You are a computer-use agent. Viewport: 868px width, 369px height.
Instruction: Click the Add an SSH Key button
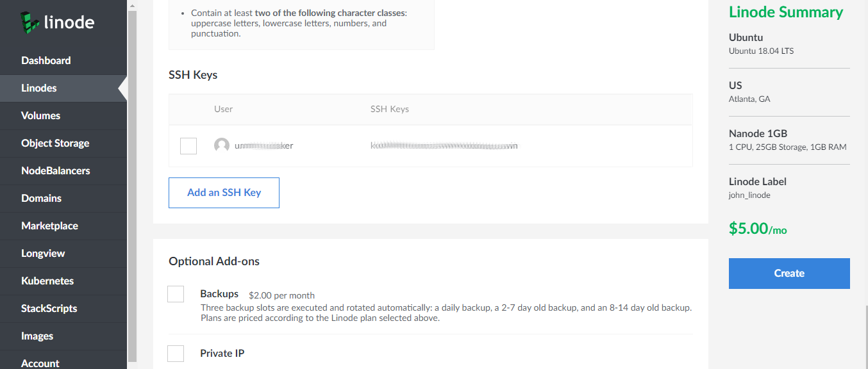224,193
